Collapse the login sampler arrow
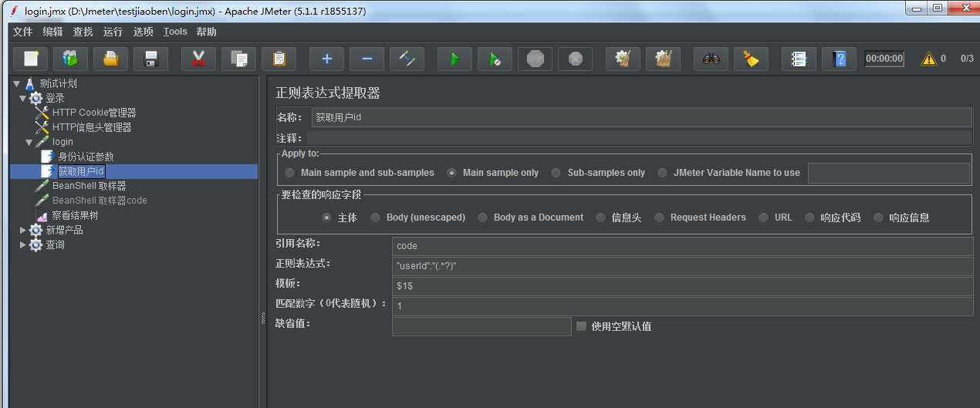 click(29, 142)
